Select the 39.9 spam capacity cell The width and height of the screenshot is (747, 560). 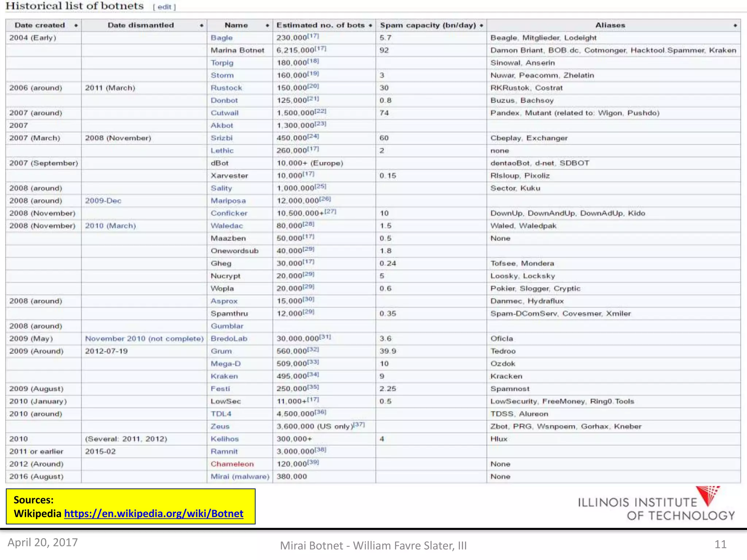tap(431, 351)
